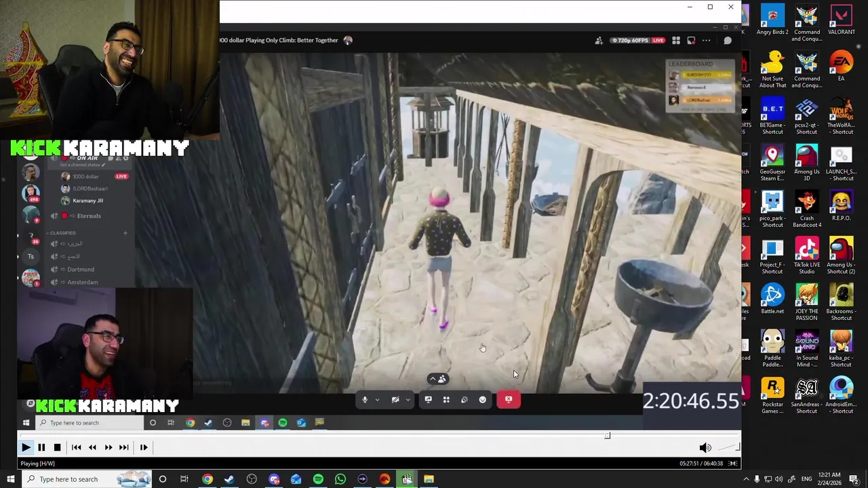The image size is (868, 488).
Task: Pause playback in the media player
Action: [x=41, y=447]
